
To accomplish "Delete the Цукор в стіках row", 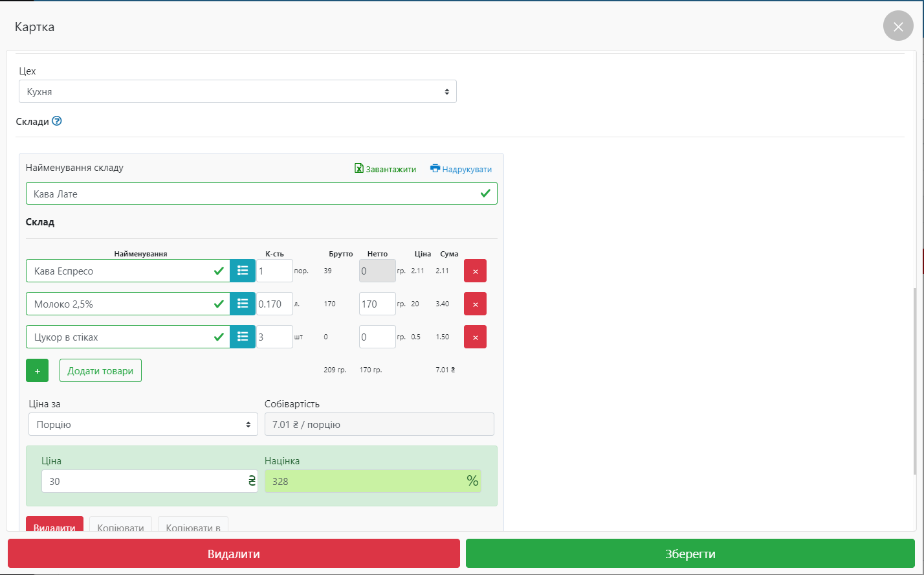I will 475,337.
